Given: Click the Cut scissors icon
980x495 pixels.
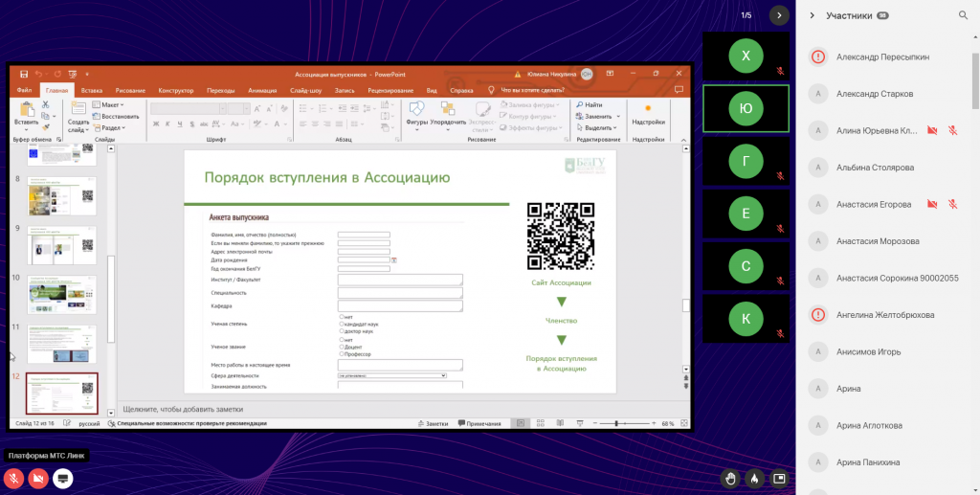Looking at the screenshot, I should 46,104.
